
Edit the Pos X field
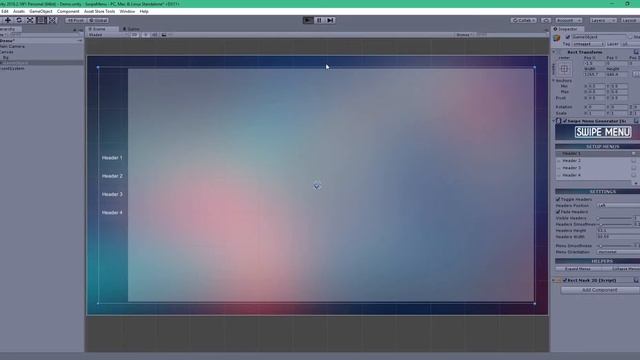tap(594, 63)
